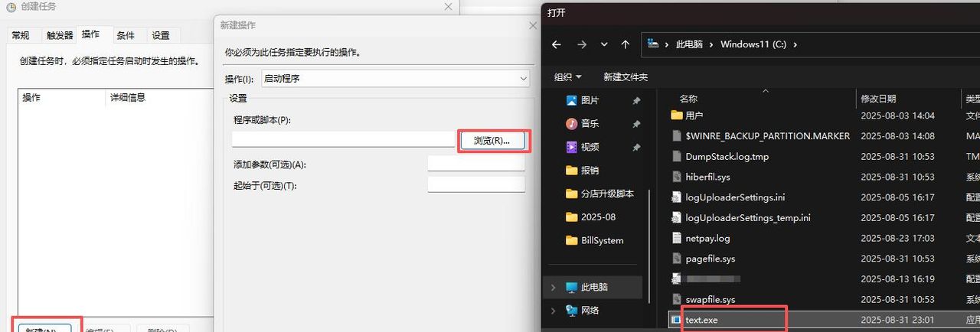Open the recent locations chevron
The width and height of the screenshot is (980, 332).
[604, 44]
